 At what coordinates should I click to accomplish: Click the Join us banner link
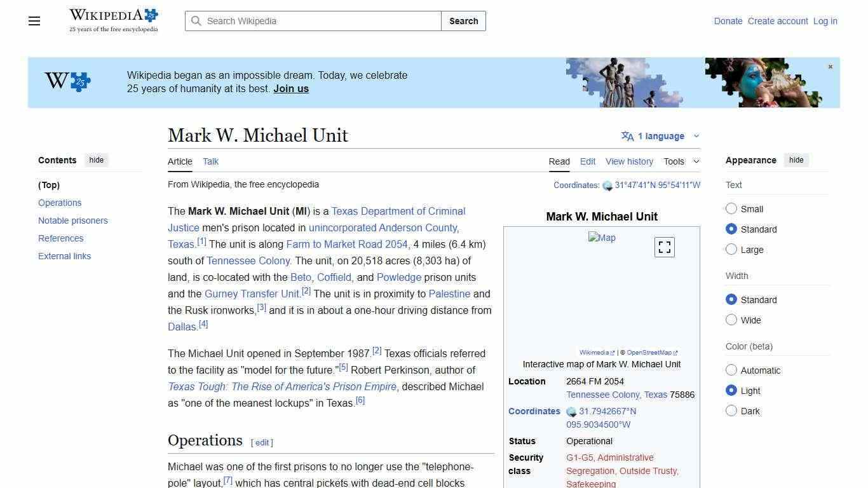(x=290, y=88)
